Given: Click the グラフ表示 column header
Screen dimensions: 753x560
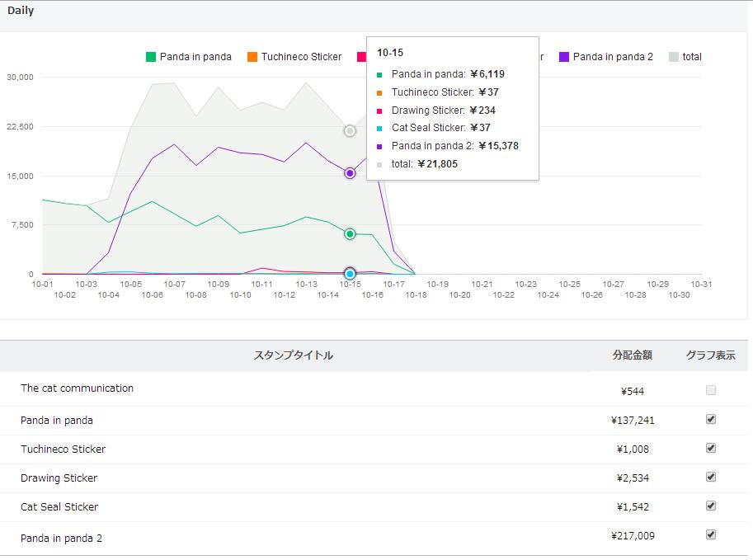Looking at the screenshot, I should [711, 355].
